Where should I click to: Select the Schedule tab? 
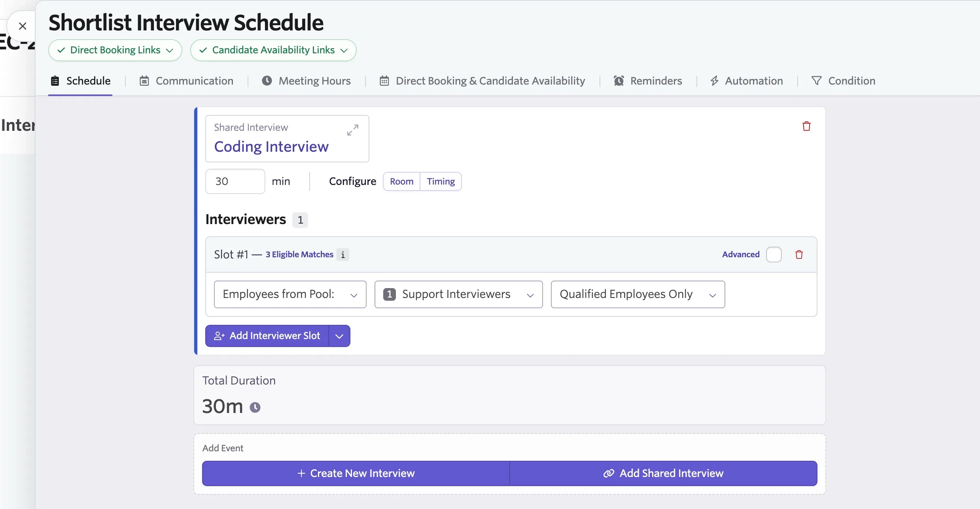[x=80, y=81]
